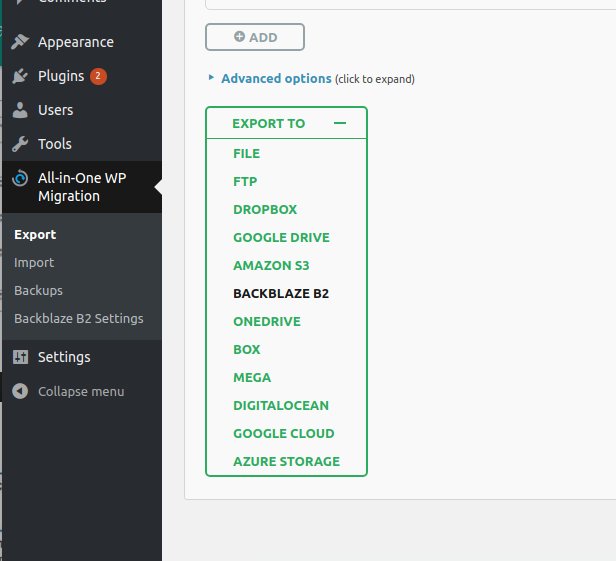Click the Appearance paintbrush icon
616x561 pixels.
click(x=20, y=42)
